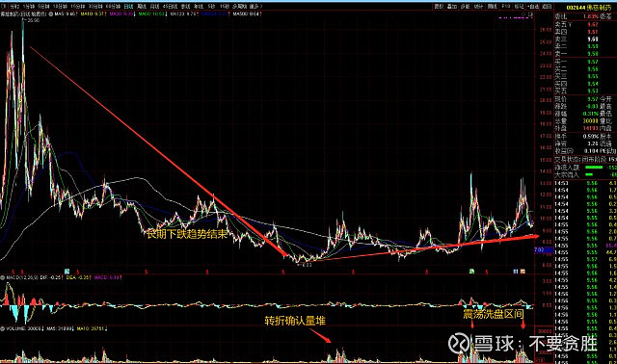Open the MACD indicator settings gear
Image resolution: width=617 pixels, height=364 pixels.
click(2, 277)
